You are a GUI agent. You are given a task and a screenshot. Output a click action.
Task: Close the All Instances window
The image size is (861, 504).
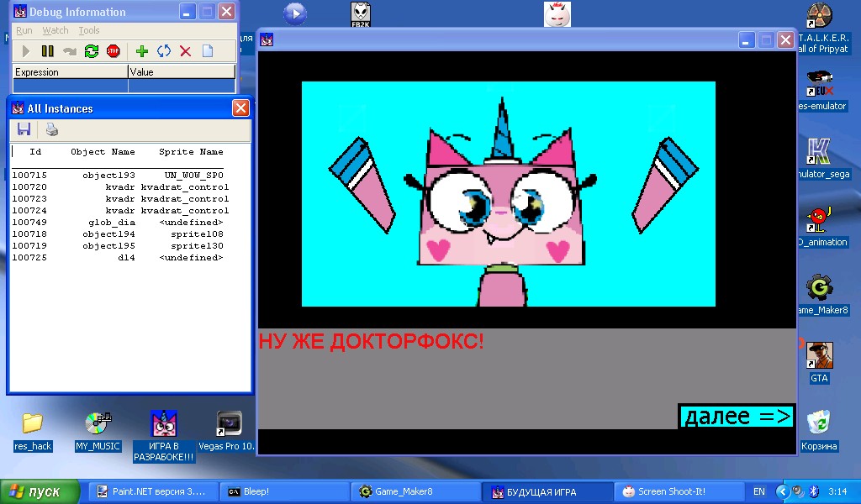click(240, 108)
